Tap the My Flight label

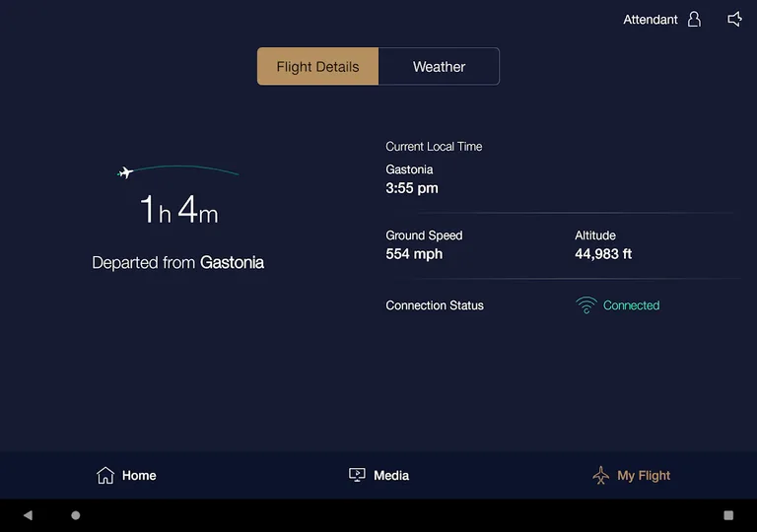click(644, 476)
